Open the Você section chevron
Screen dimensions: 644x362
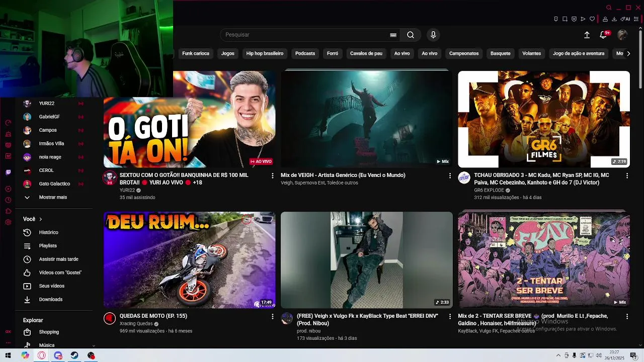click(x=41, y=219)
